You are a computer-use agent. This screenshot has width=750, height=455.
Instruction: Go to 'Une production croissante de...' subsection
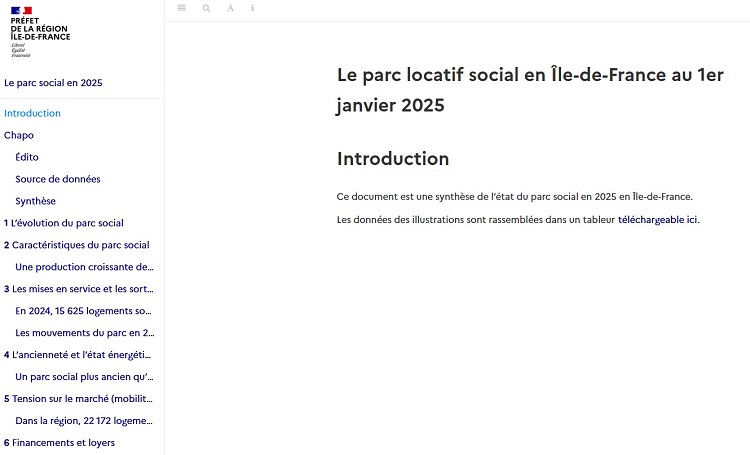pyautogui.click(x=84, y=267)
